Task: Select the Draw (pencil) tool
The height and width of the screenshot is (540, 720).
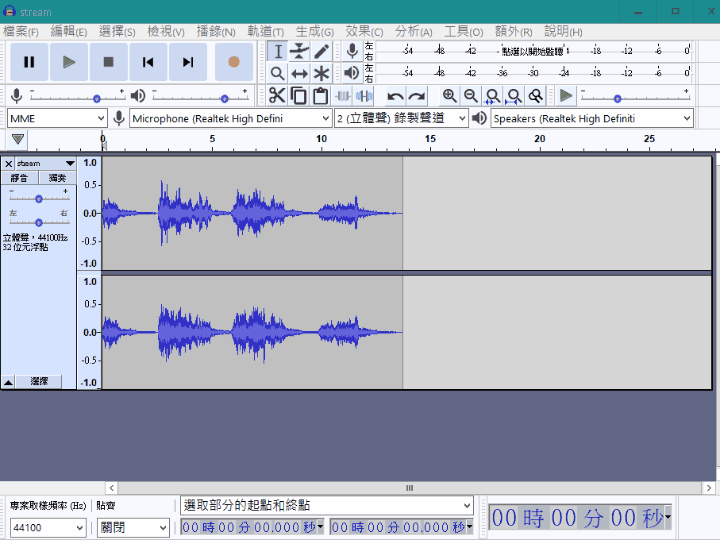Action: 321,51
